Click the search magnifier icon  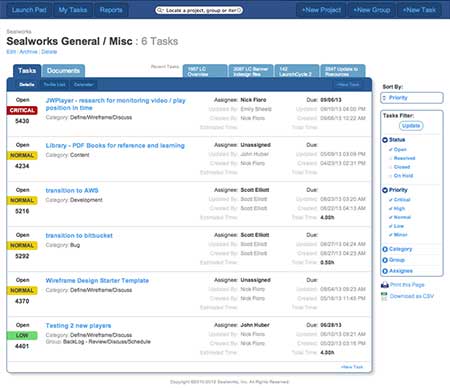160,10
